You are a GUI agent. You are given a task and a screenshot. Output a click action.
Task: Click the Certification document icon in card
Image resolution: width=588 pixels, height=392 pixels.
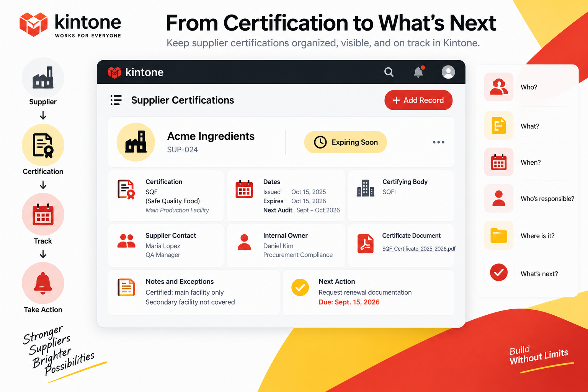126,189
